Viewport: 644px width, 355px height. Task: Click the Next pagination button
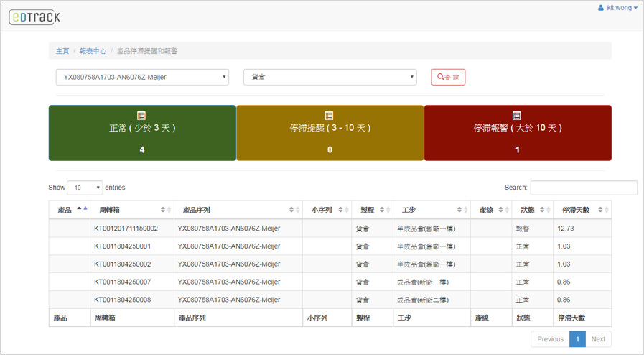tap(598, 339)
